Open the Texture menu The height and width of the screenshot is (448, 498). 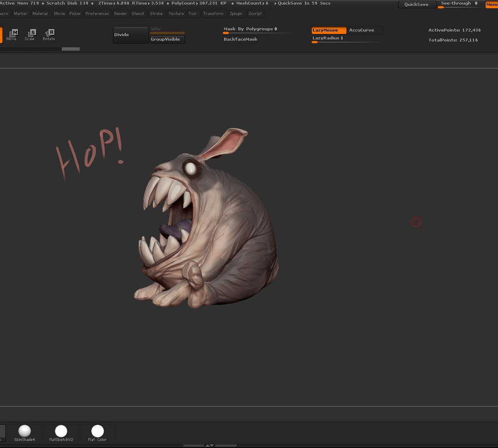tap(176, 14)
